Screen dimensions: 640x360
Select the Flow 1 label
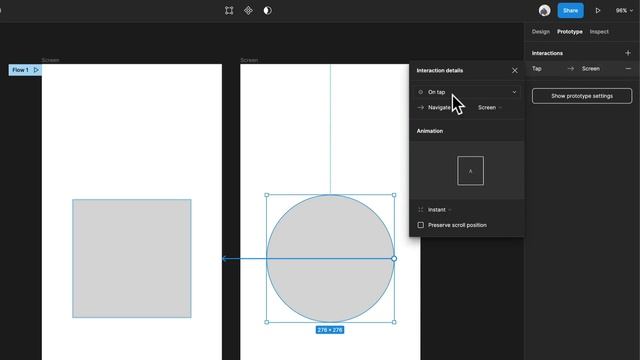pos(20,70)
